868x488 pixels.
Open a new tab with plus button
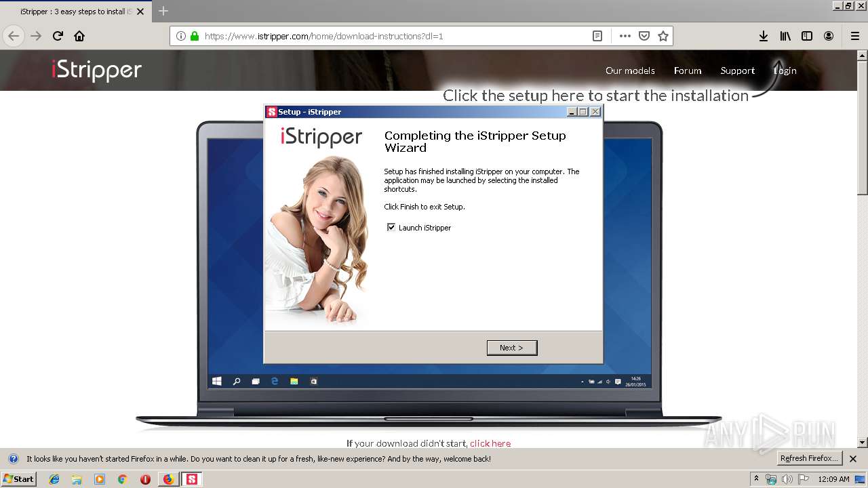[x=163, y=11]
